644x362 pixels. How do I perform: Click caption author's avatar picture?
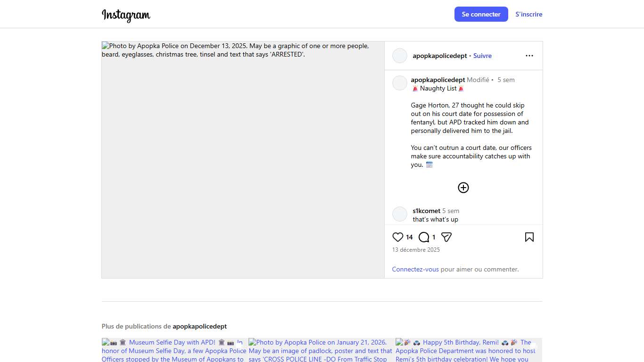[400, 83]
